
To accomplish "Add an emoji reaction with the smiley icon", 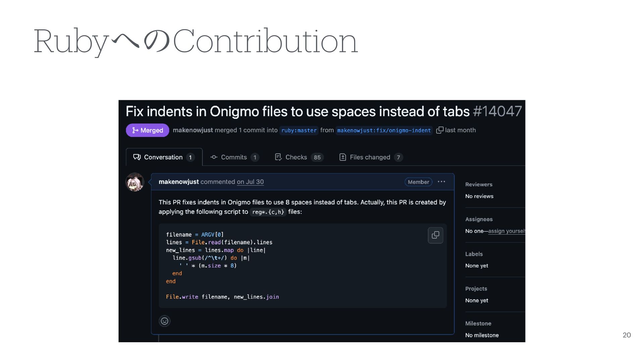I will coord(164,321).
